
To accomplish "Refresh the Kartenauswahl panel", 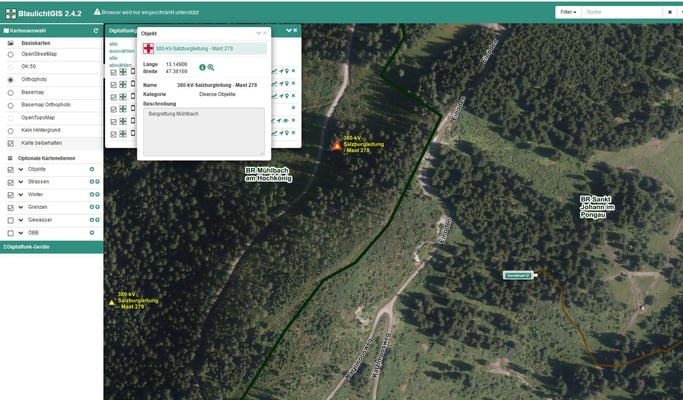I will tap(96, 31).
